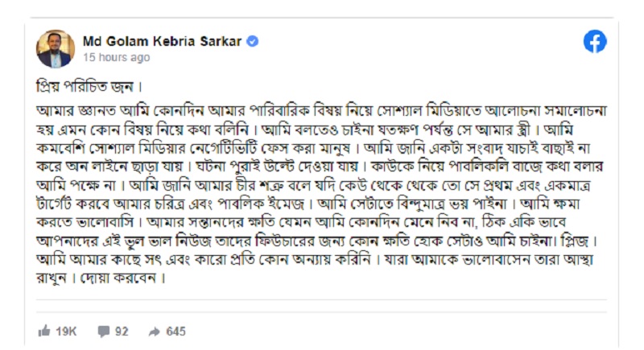Click the Facebook logo icon
The height and width of the screenshot is (350, 644).
[x=595, y=42]
